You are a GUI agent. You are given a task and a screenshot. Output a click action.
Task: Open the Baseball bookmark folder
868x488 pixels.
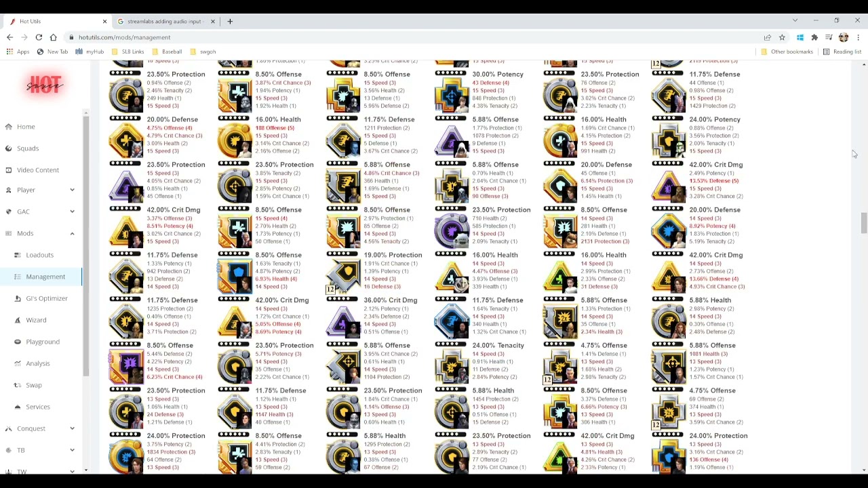[167, 52]
